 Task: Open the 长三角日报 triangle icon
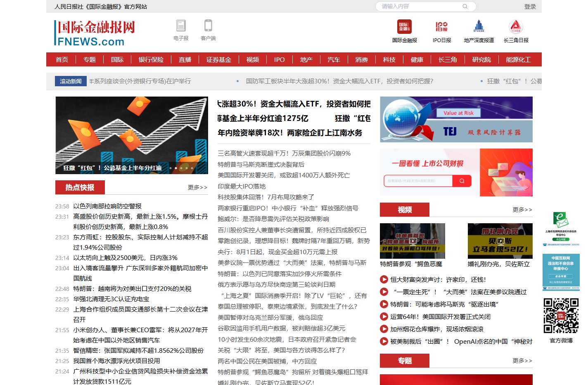tap(516, 27)
